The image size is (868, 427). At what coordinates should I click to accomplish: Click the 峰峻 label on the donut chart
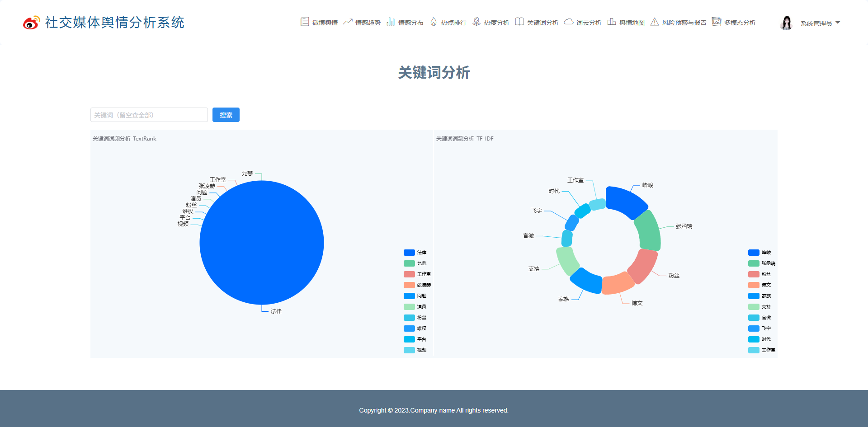click(x=648, y=185)
